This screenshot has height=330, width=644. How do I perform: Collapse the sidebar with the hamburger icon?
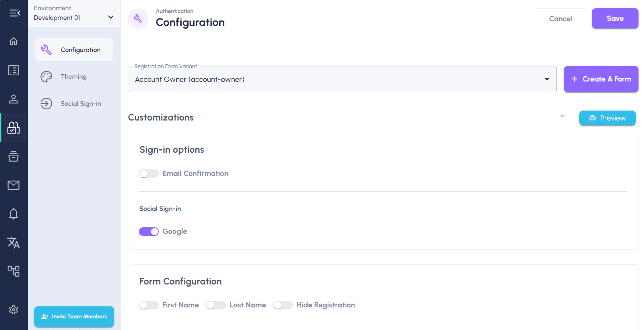click(14, 13)
